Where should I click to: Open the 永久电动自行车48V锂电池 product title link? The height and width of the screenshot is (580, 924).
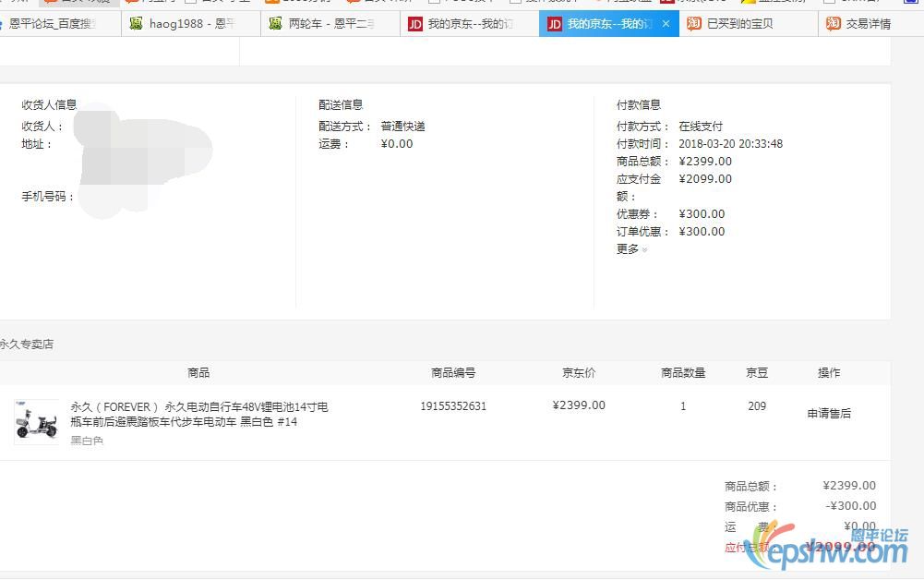point(199,414)
